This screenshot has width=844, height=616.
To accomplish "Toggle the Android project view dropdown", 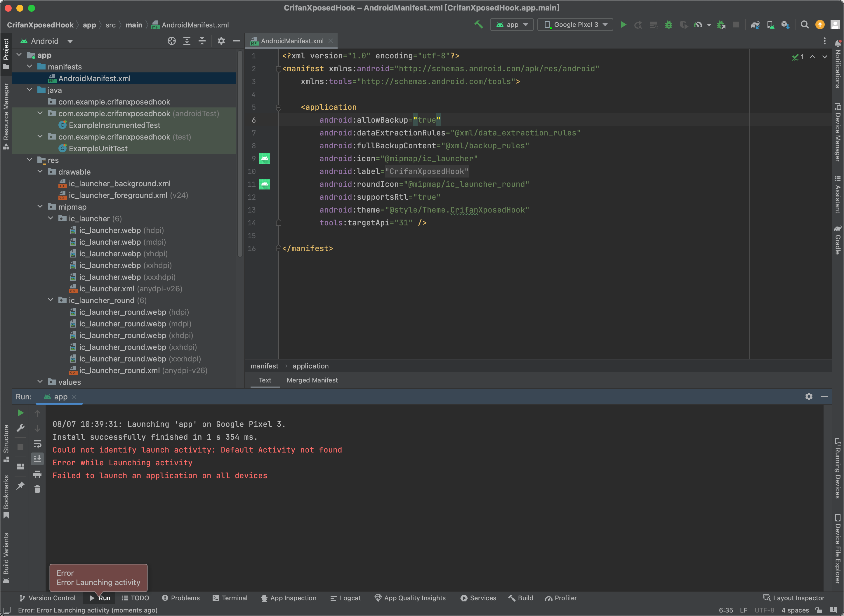I will [x=49, y=41].
